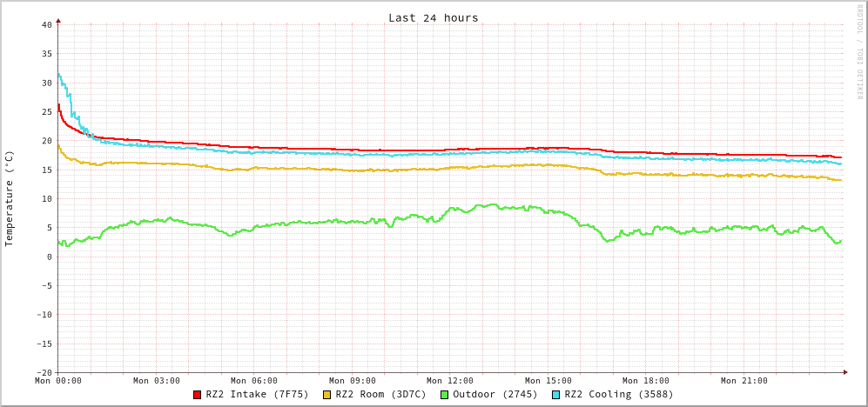868x407 pixels.
Task: Click the "Last 24 hours" graph title
Action: [433, 17]
